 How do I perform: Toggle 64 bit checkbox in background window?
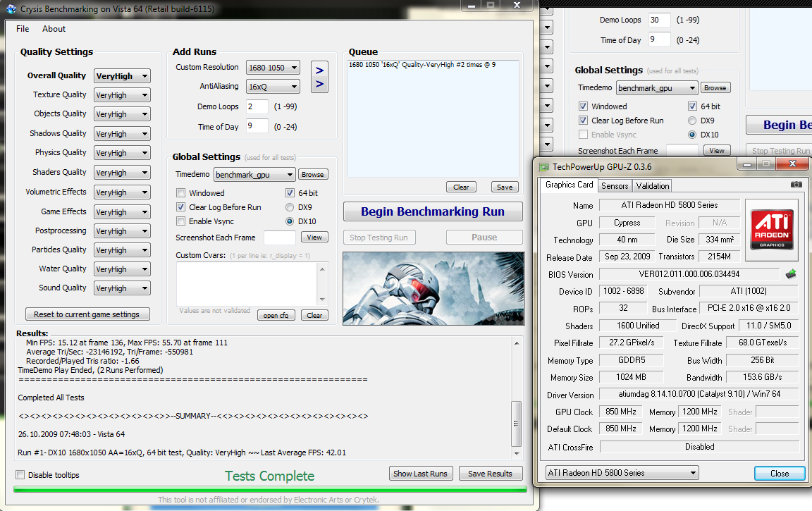pyautogui.click(x=692, y=106)
